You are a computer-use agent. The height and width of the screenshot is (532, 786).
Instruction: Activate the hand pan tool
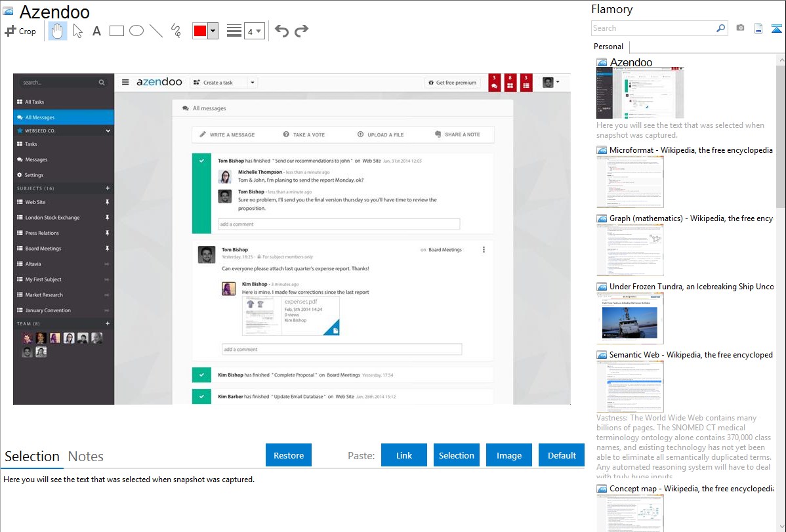[57, 31]
